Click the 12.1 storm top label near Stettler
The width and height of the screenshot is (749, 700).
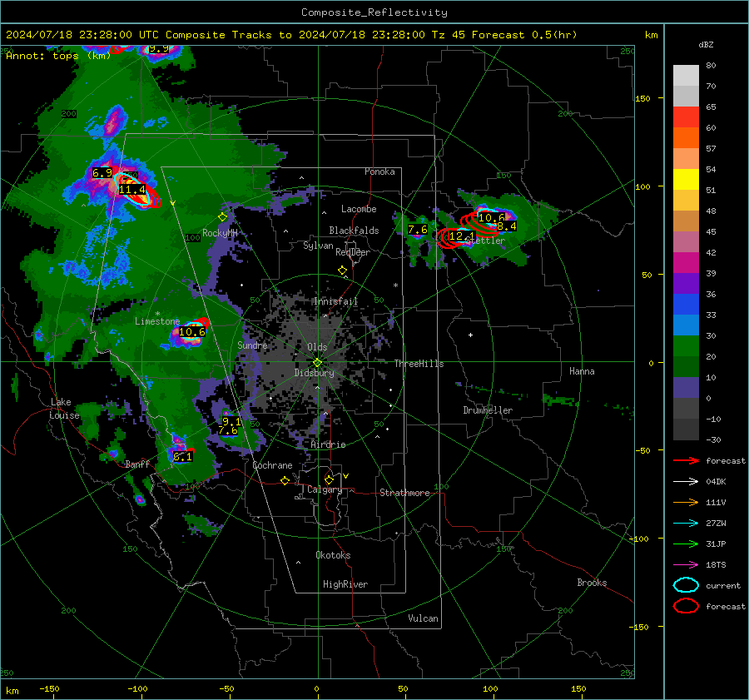pyautogui.click(x=461, y=236)
